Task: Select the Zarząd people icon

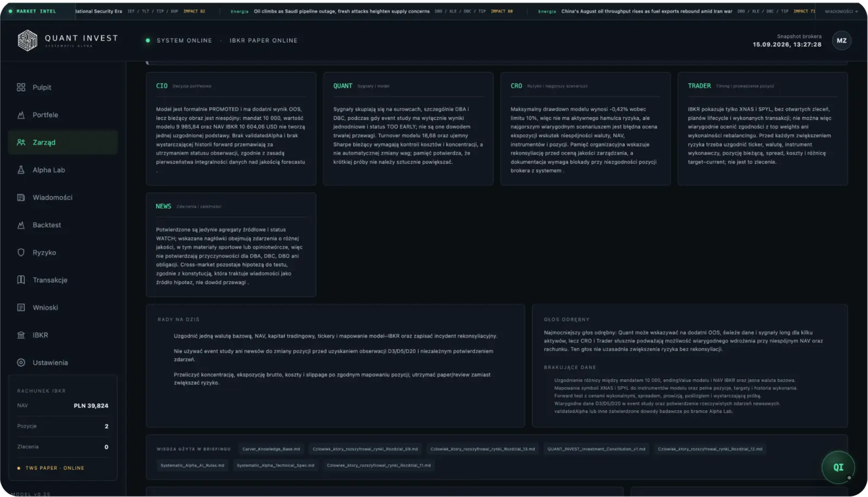Action: point(21,142)
